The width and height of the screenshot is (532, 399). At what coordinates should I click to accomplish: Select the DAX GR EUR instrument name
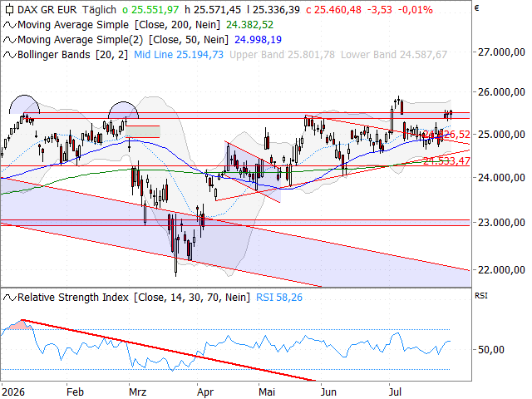(47, 10)
